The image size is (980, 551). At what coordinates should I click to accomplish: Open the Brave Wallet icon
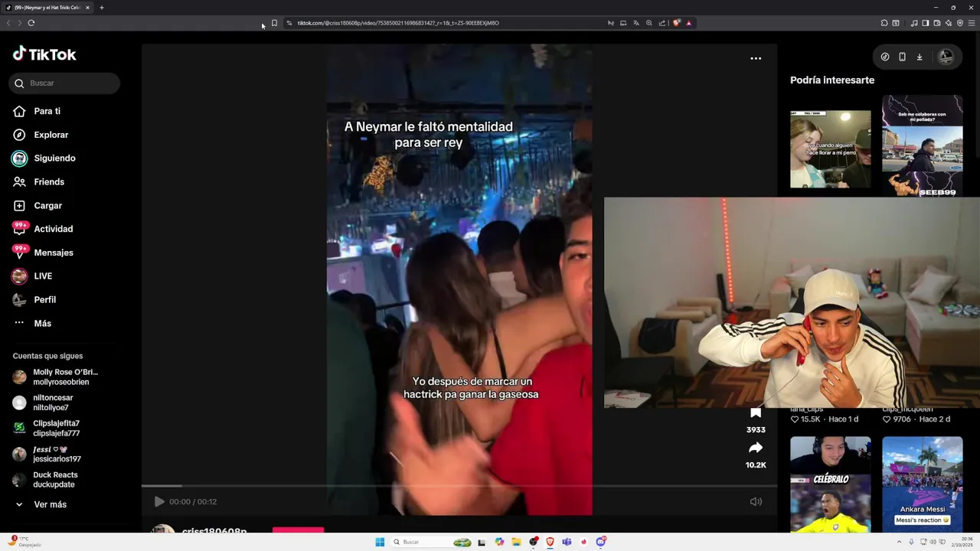[x=937, y=23]
